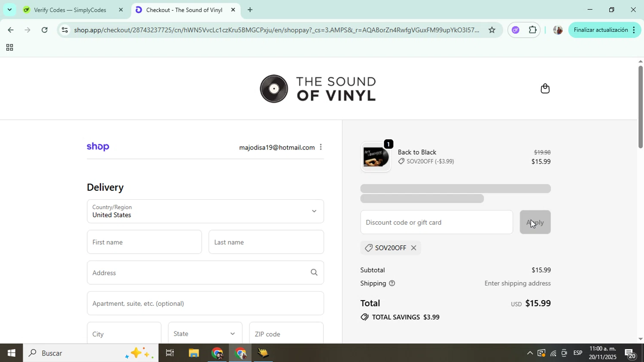
Task: Click the SOV20OFF applied code tag
Action: [x=391, y=248]
